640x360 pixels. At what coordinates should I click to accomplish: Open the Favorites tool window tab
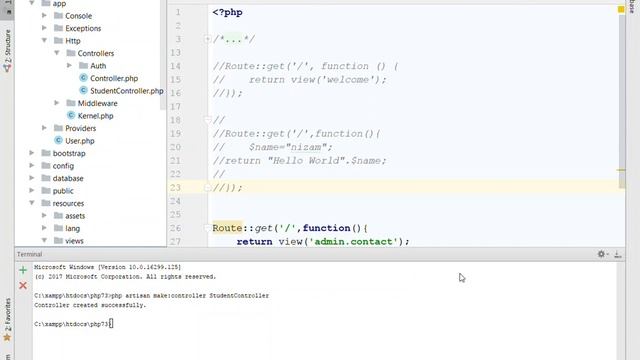[7, 319]
